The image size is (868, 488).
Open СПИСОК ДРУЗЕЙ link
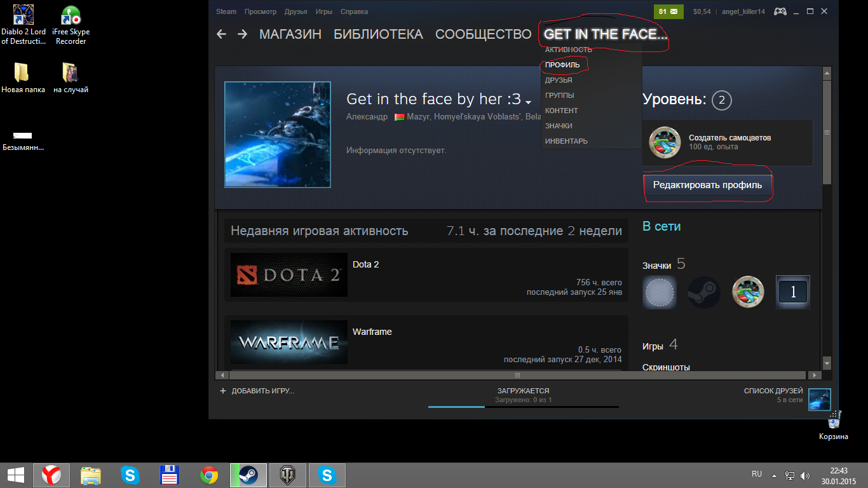point(773,391)
